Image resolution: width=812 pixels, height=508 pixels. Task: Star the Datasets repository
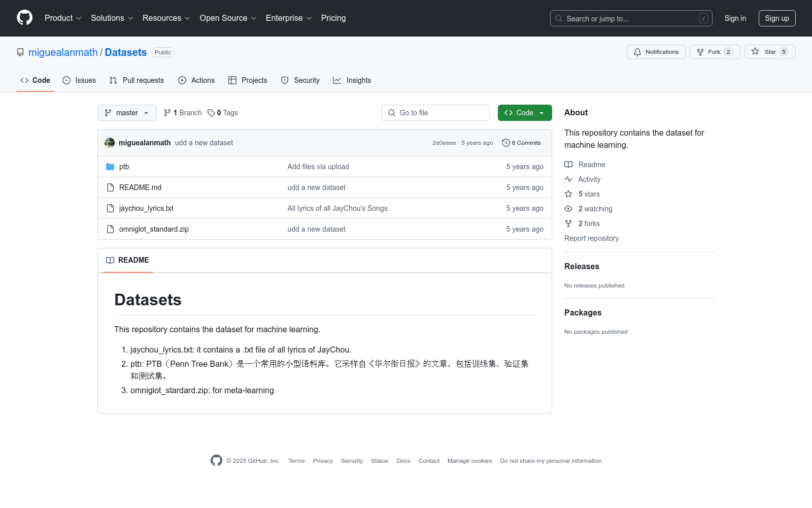click(x=770, y=52)
